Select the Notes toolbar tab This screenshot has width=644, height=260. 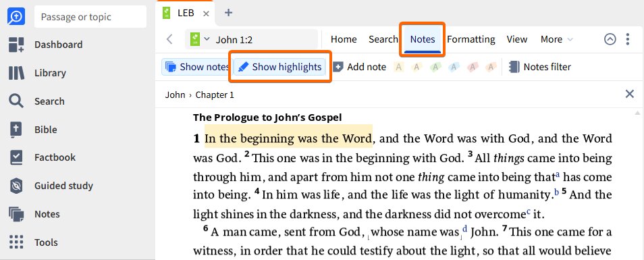(423, 39)
